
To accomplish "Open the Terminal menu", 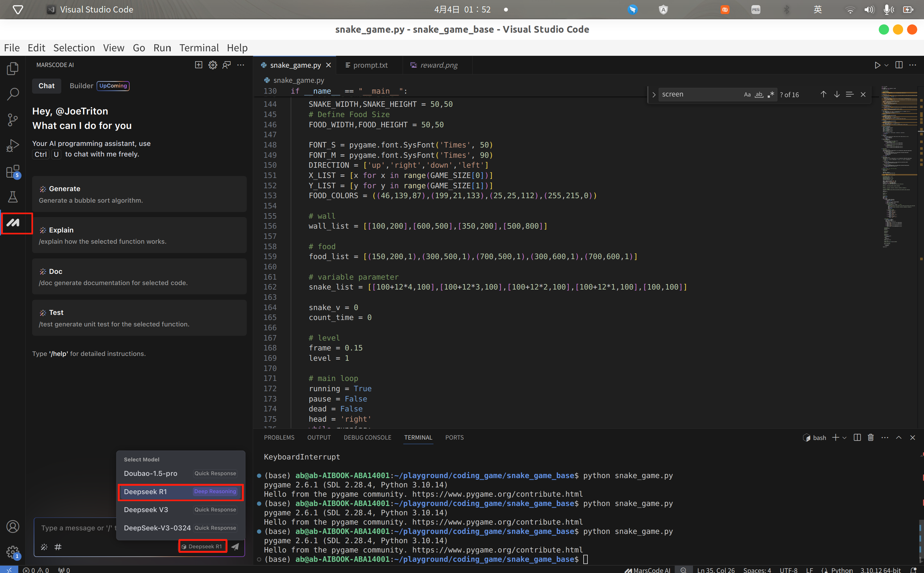I will coord(199,48).
